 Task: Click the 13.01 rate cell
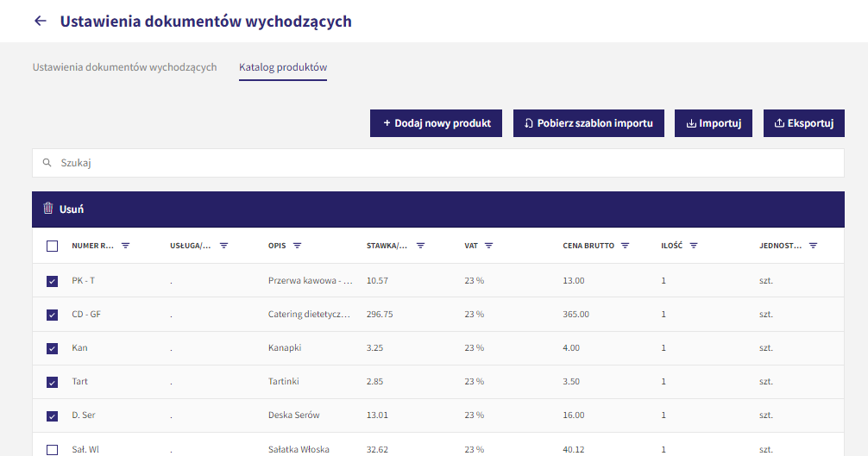click(378, 415)
